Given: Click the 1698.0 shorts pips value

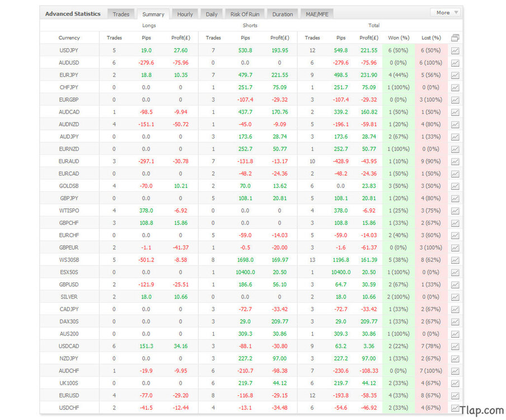Looking at the screenshot, I should (x=245, y=260).
